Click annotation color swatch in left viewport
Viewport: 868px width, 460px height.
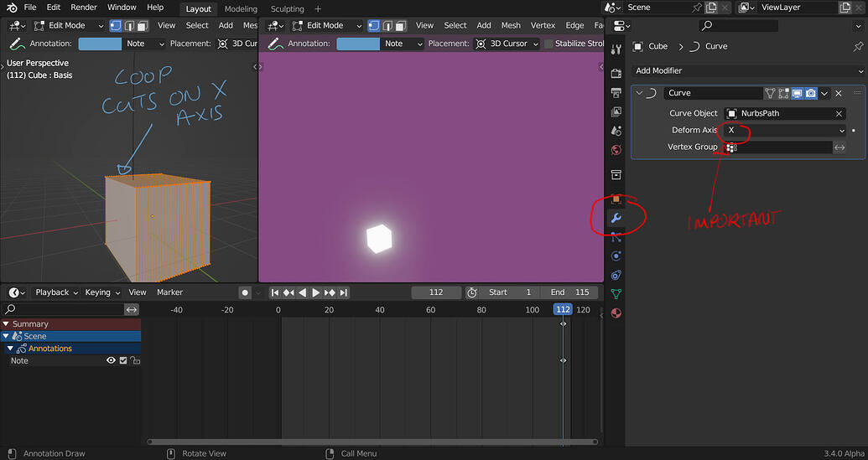(100, 44)
